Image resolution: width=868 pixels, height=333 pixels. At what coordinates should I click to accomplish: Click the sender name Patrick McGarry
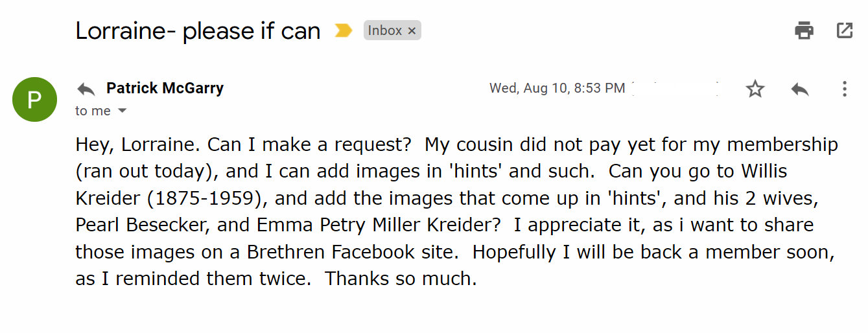(x=165, y=88)
